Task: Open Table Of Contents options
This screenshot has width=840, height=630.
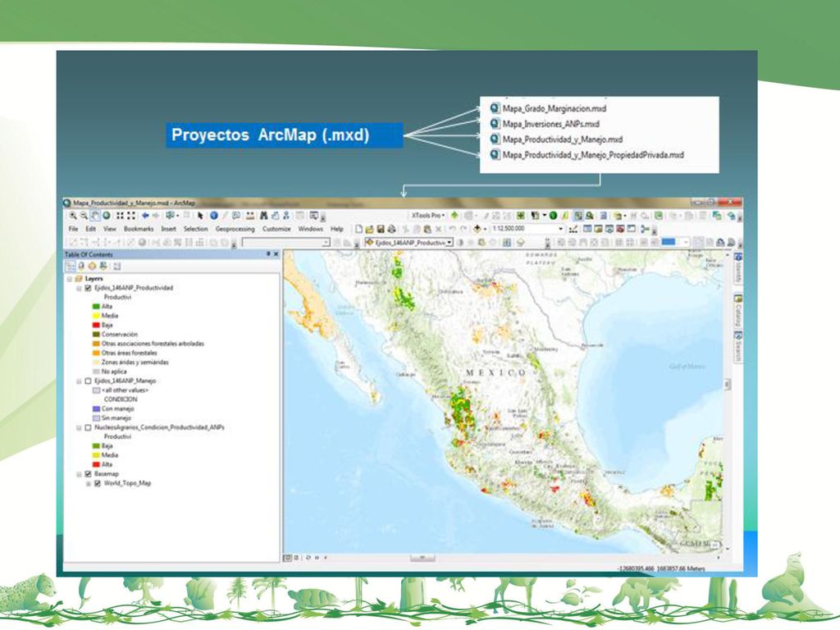Action: tap(116, 267)
